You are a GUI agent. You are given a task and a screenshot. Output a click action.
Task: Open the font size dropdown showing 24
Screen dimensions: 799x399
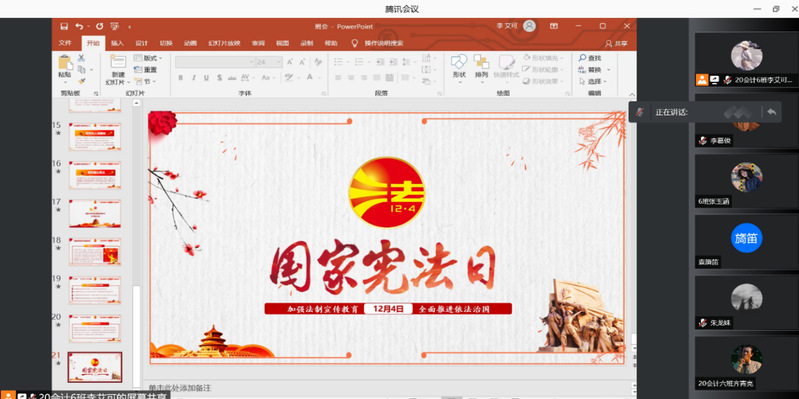point(269,62)
